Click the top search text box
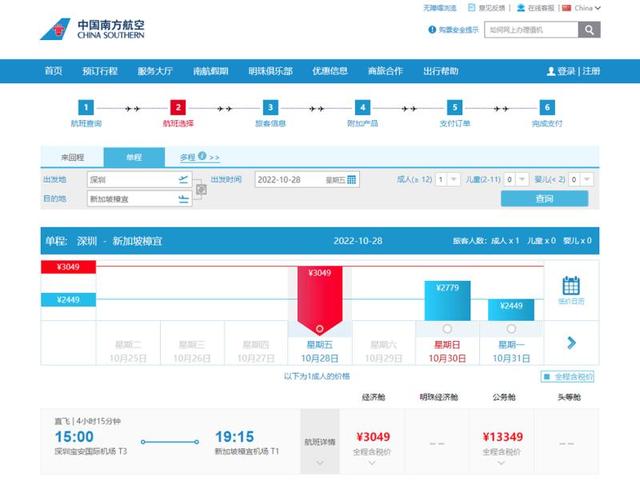This screenshot has width=640, height=493. tap(531, 30)
